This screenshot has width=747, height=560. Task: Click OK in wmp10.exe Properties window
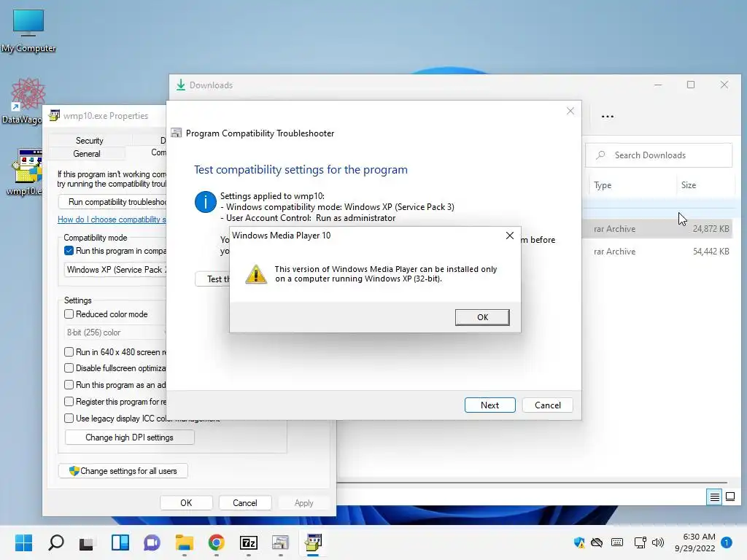point(186,503)
